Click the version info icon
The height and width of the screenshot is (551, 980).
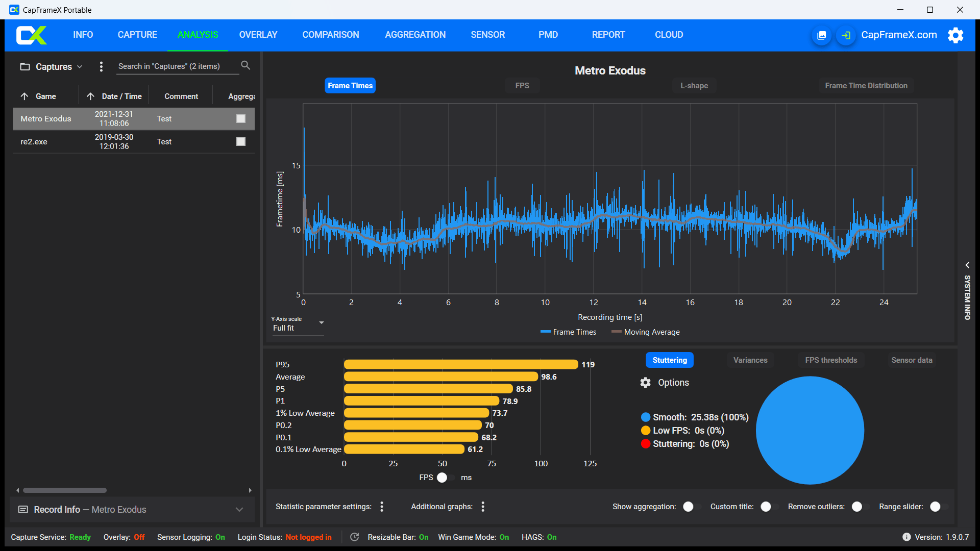[906, 537]
